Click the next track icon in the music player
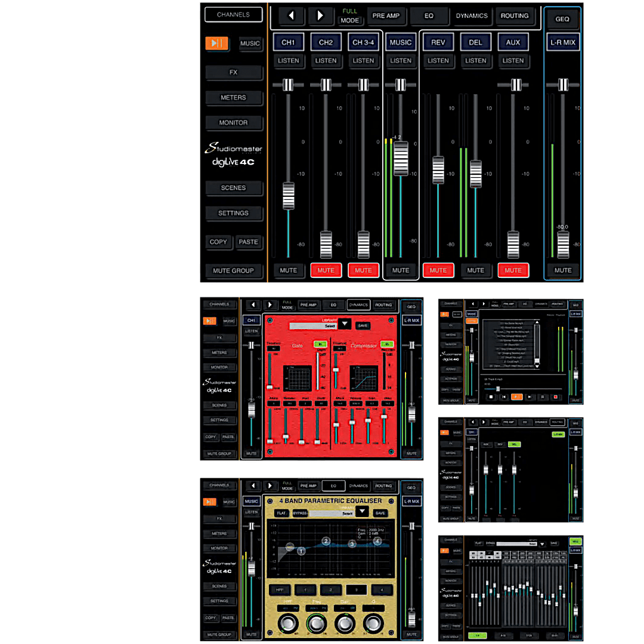644x644 pixels. [x=530, y=397]
